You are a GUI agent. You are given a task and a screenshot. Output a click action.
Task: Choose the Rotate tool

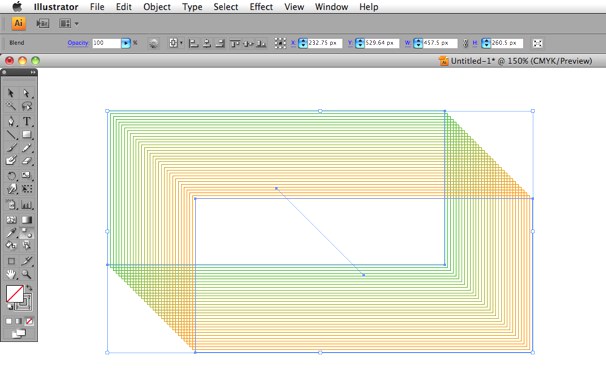11,176
